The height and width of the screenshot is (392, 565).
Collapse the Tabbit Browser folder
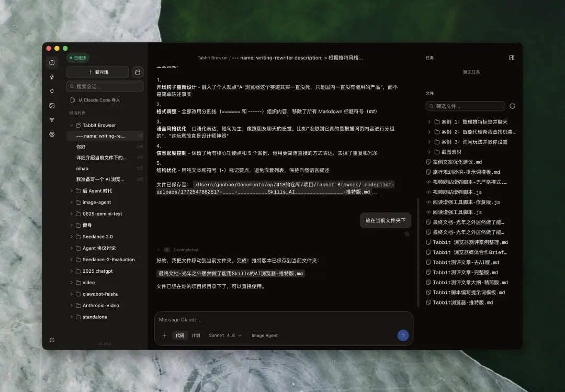pos(72,125)
